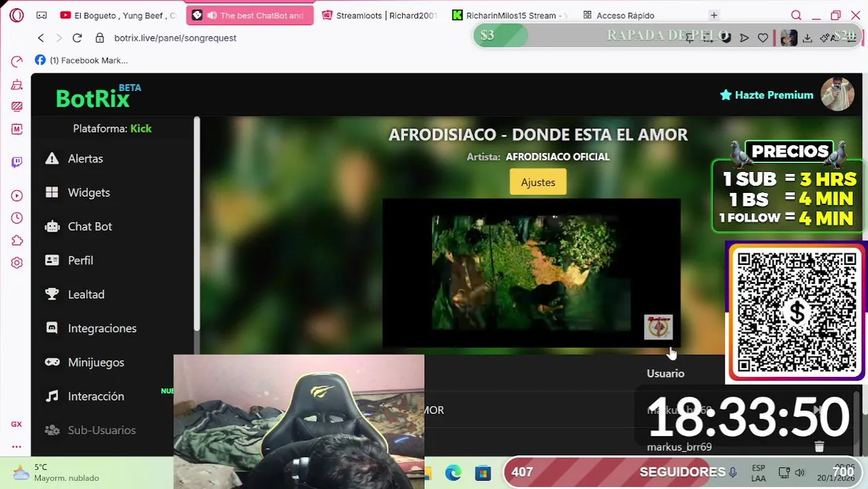Image resolution: width=868 pixels, height=489 pixels.
Task: Open Integraciones in the sidebar
Action: tap(102, 328)
